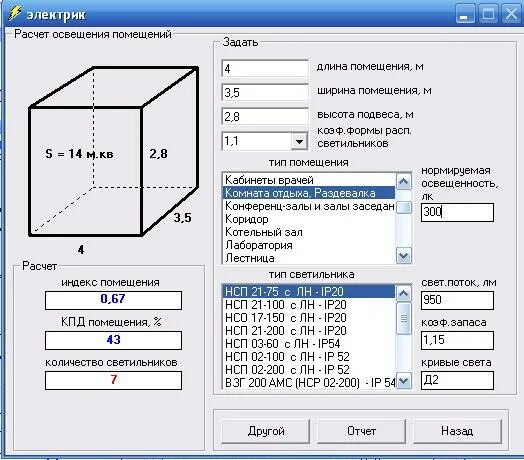Click the Отчет button
The height and width of the screenshot is (460, 524).
pos(361,431)
